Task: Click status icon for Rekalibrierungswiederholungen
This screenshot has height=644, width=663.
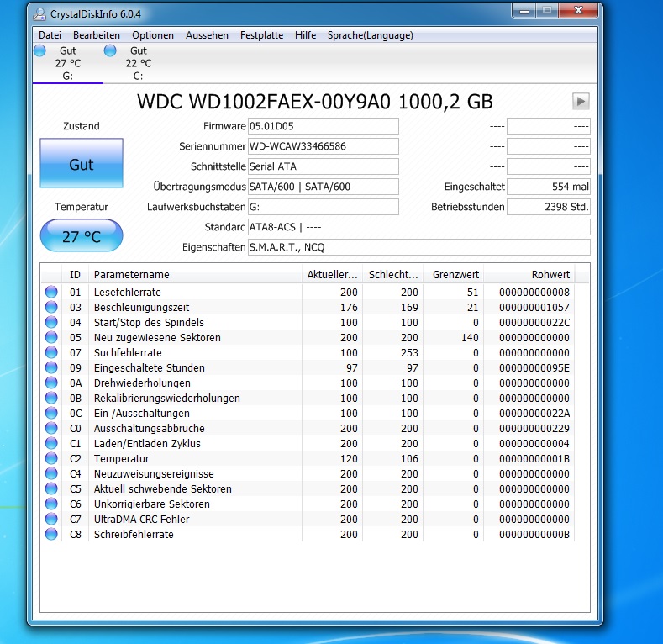Action: coord(51,399)
